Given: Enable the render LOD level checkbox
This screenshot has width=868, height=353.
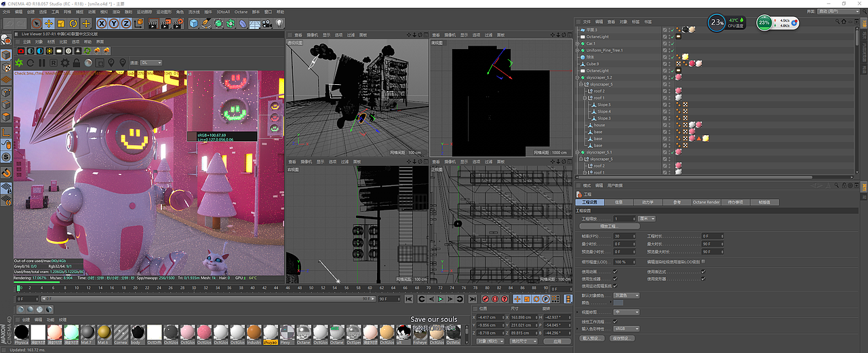Looking at the screenshot, I should [703, 261].
